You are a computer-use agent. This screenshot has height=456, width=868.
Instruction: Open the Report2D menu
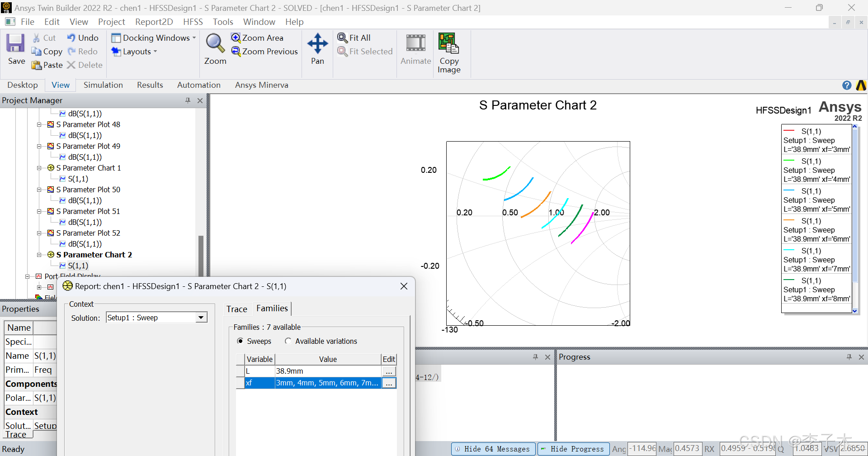click(154, 22)
